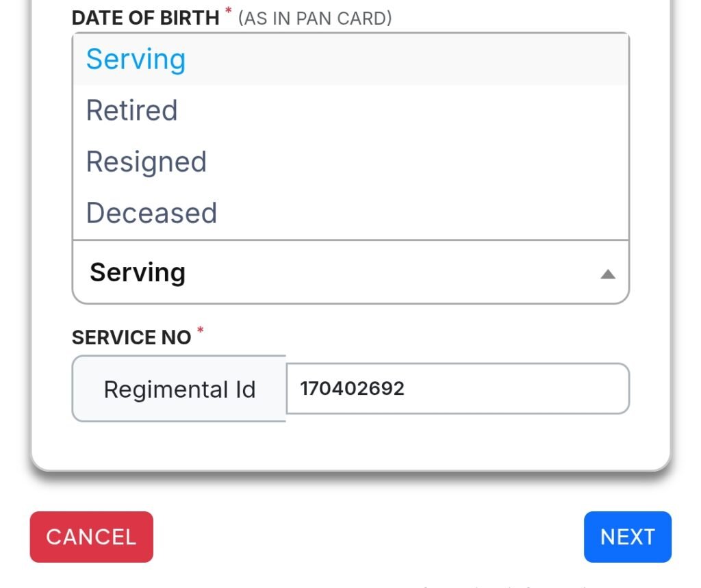The width and height of the screenshot is (701, 588).
Task: Click the red asterisk beside DATE OF BIRTH
Action: 228,12
